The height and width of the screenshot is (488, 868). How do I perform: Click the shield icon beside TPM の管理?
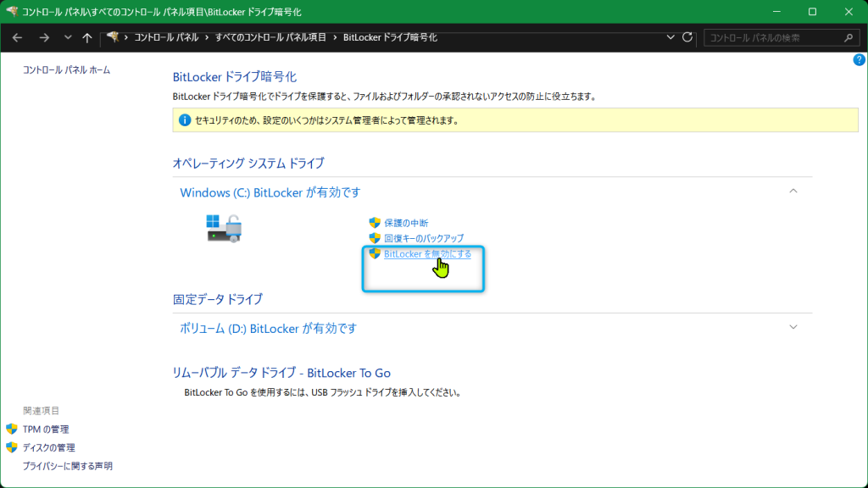(12, 430)
